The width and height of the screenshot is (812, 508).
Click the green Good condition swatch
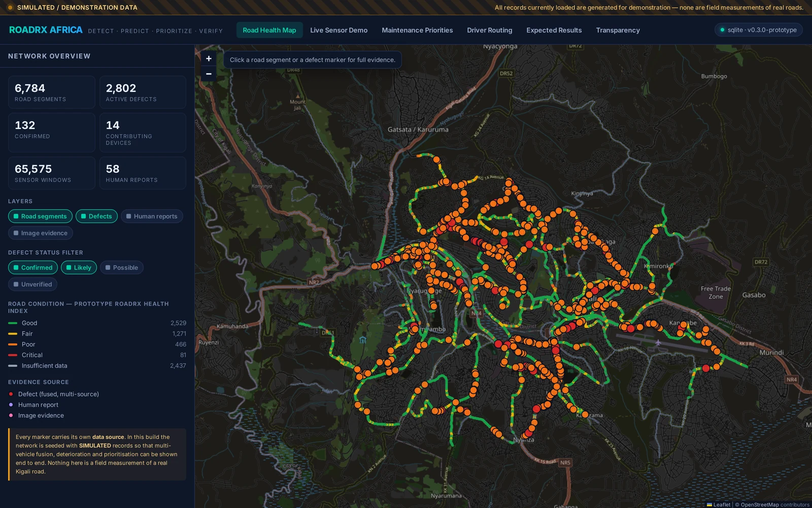13,323
